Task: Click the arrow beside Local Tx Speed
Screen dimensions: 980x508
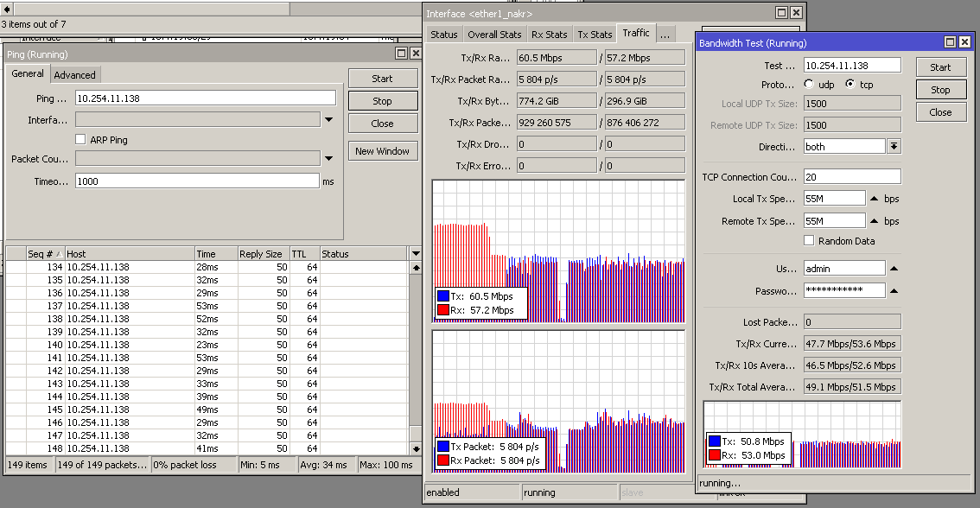Action: (x=874, y=199)
